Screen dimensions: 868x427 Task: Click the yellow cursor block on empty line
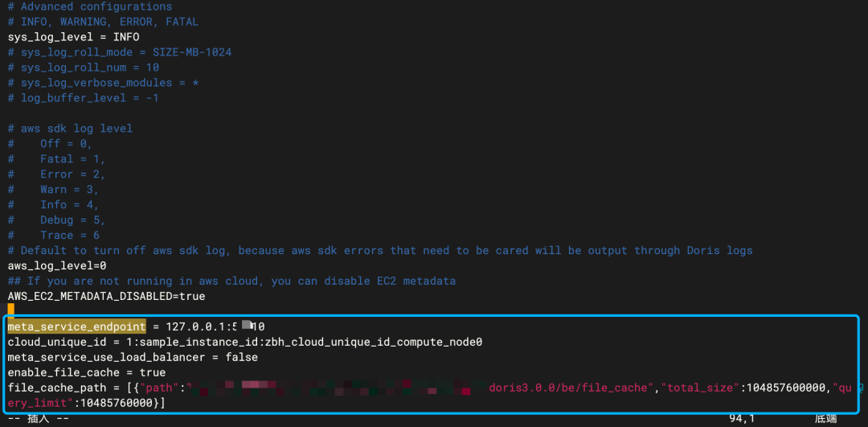[x=11, y=310]
